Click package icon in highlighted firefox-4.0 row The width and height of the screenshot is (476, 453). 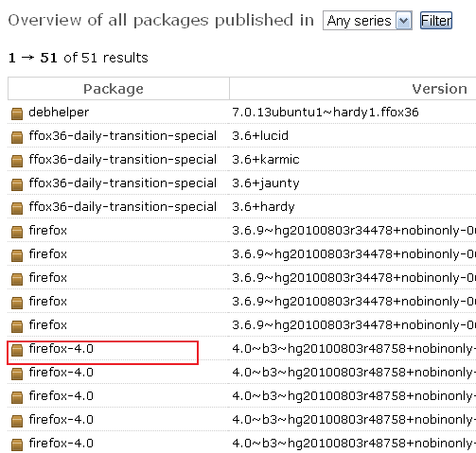(x=17, y=350)
